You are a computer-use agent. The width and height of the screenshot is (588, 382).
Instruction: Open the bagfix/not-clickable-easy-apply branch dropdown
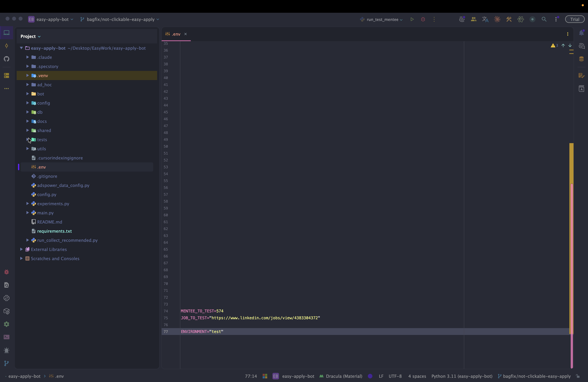[x=120, y=19]
